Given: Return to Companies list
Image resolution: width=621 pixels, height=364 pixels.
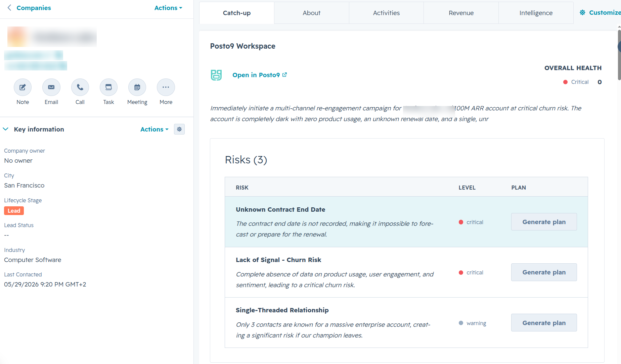Looking at the screenshot, I should pos(34,8).
